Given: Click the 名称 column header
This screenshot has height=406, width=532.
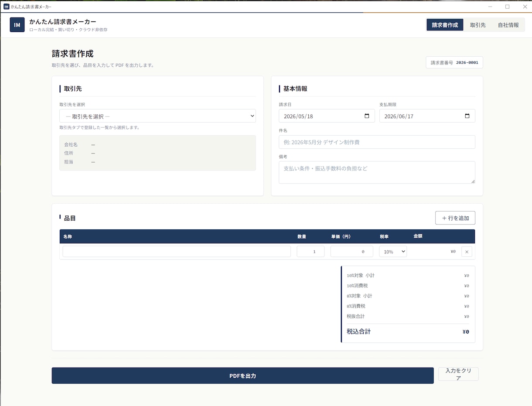Looking at the screenshot, I should (68, 236).
